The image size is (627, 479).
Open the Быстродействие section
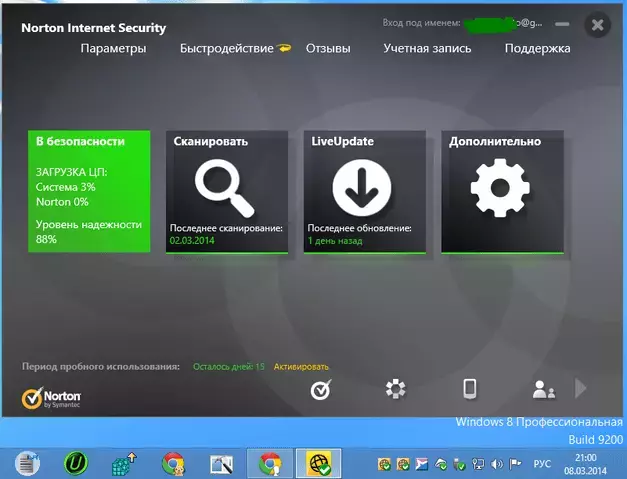click(227, 48)
